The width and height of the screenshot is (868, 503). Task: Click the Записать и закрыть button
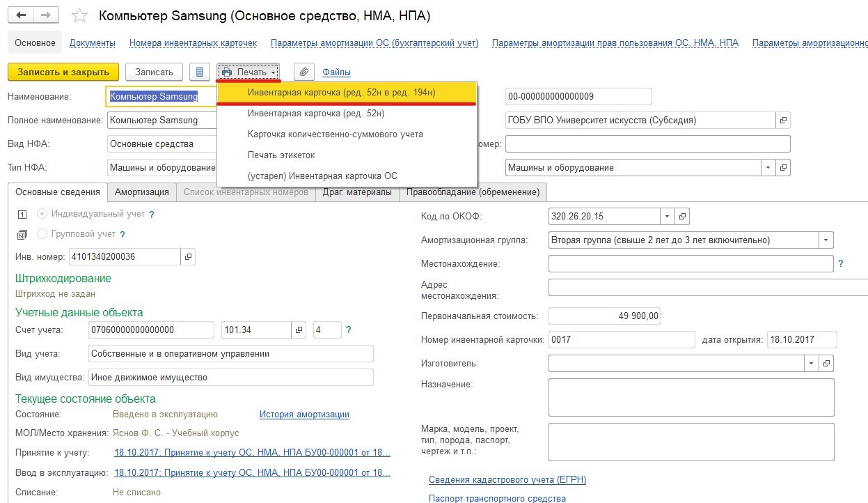click(63, 72)
